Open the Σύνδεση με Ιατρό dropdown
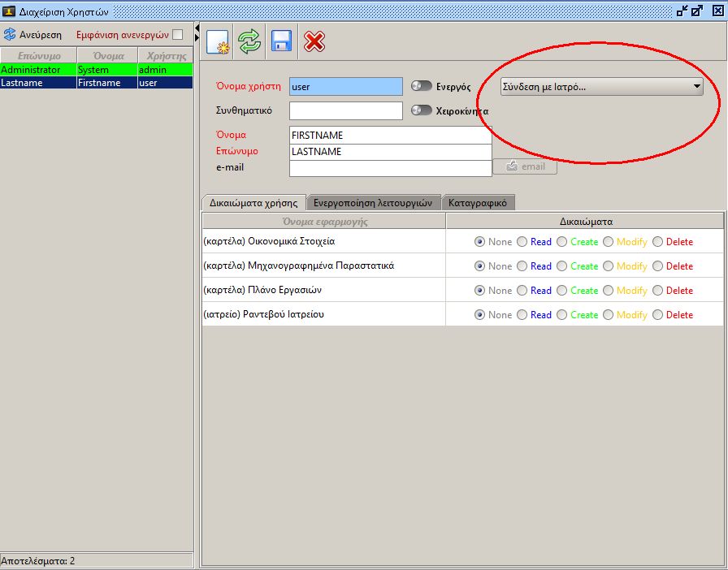Viewport: 728px width, 570px height. point(601,87)
